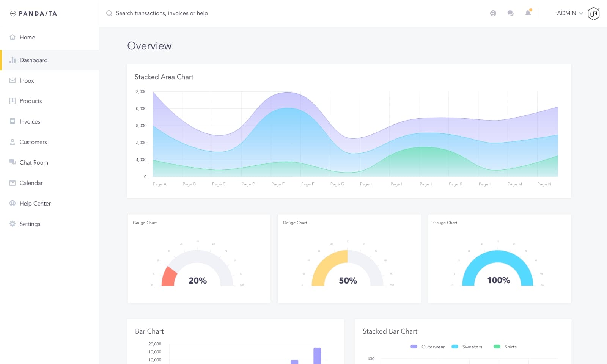This screenshot has height=364, width=607.
Task: Click the Invoices document icon
Action: [x=13, y=121]
